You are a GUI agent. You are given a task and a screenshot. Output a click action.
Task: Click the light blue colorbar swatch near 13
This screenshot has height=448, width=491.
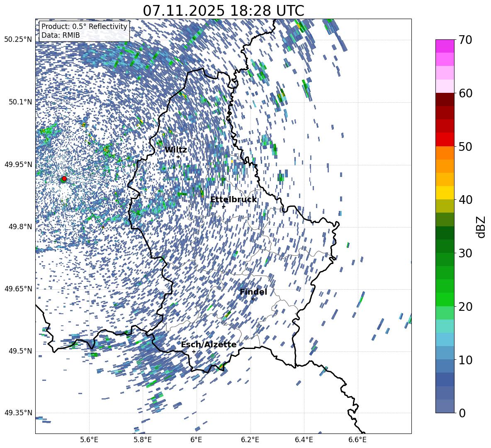(x=445, y=339)
